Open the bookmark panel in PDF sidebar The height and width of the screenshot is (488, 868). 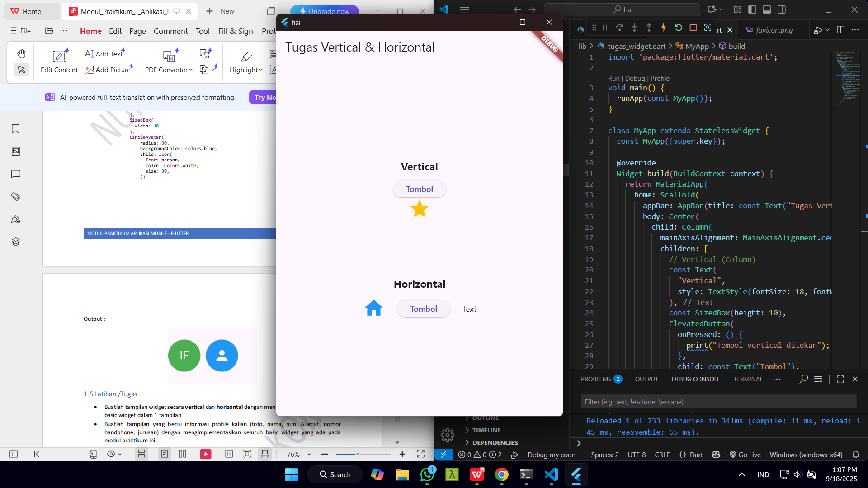[x=16, y=129]
